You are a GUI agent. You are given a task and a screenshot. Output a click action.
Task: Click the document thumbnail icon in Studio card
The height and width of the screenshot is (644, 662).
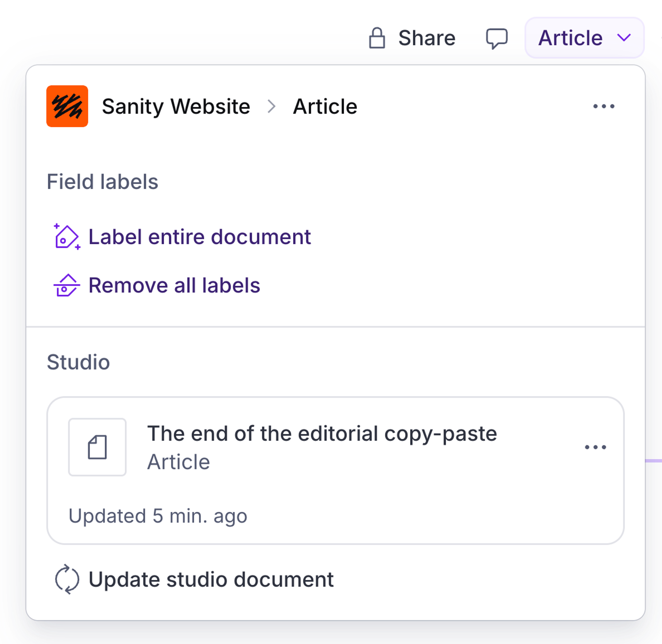pyautogui.click(x=97, y=447)
